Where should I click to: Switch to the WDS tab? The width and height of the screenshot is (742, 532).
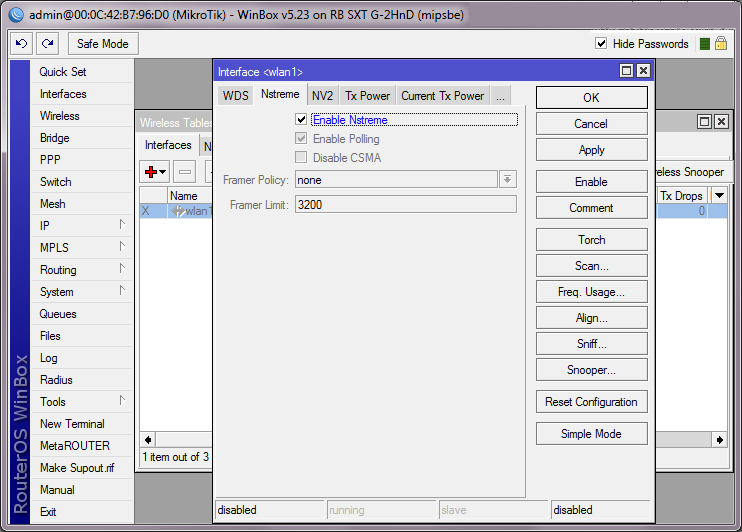[x=235, y=96]
